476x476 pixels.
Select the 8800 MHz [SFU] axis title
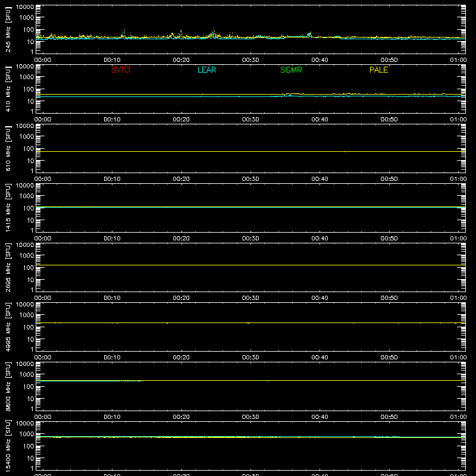(8, 386)
